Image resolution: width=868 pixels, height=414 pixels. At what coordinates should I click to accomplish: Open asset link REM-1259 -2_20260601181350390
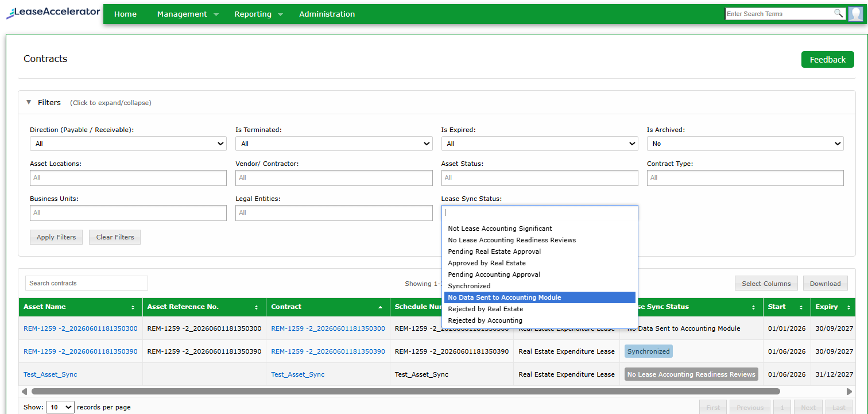click(80, 351)
